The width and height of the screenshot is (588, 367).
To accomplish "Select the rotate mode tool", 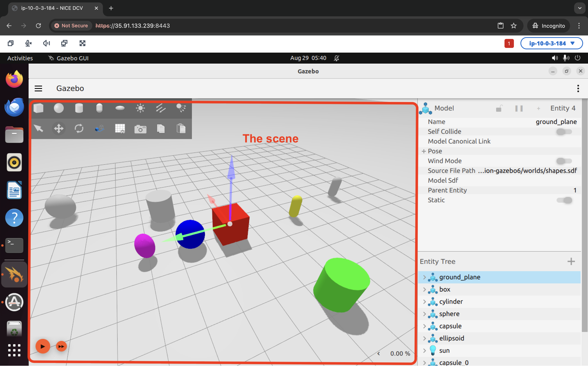I will pyautogui.click(x=79, y=129).
